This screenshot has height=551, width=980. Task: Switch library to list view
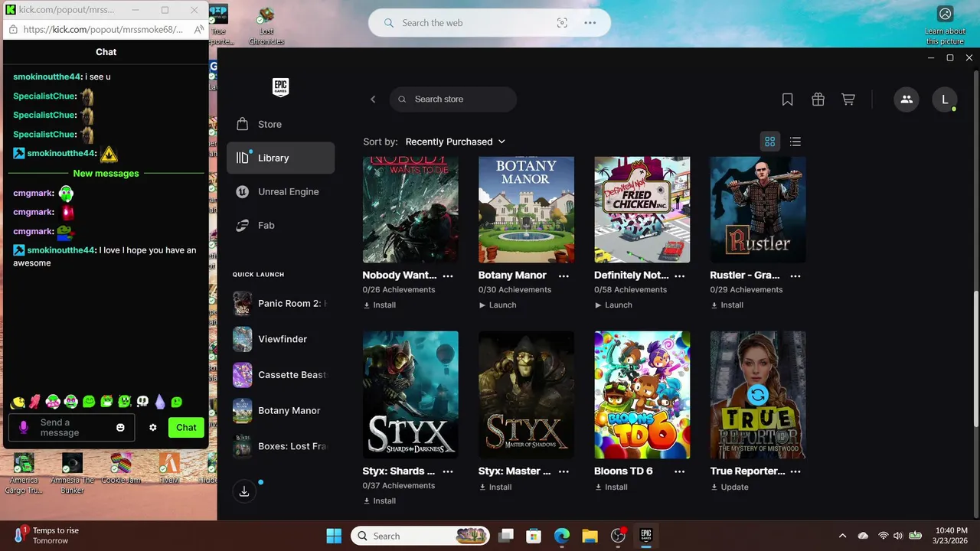(x=795, y=142)
